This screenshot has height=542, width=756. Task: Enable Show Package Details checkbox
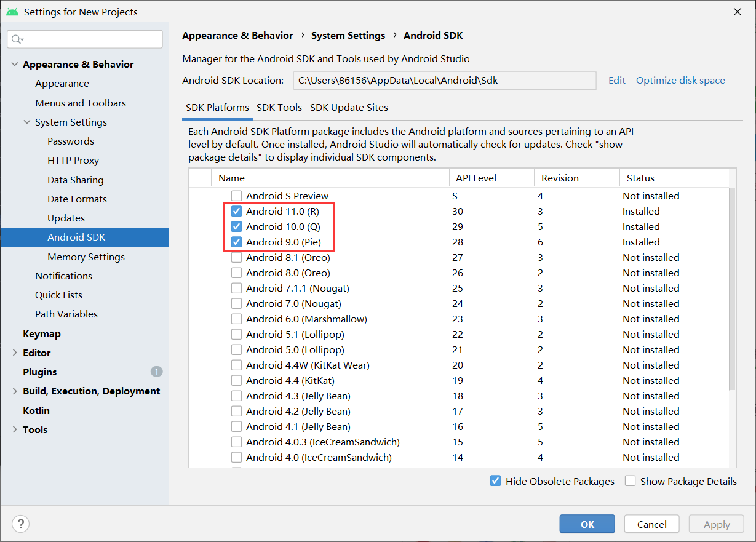(630, 481)
